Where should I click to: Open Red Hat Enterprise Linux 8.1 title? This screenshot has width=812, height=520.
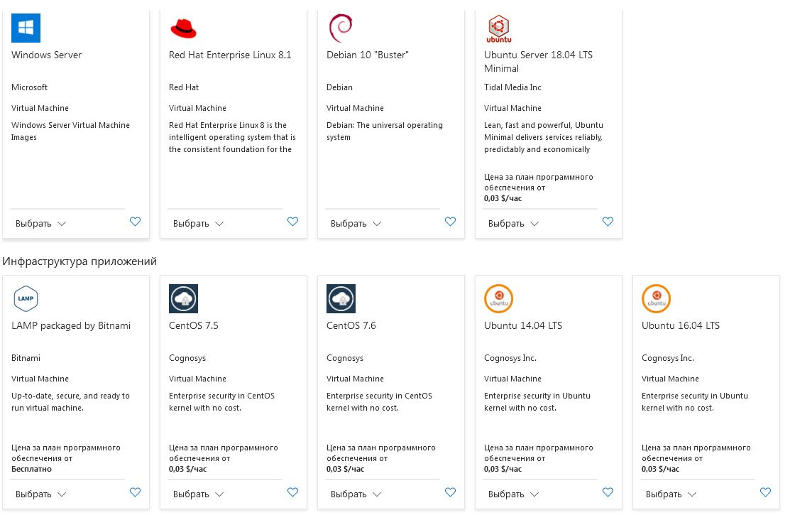[230, 55]
